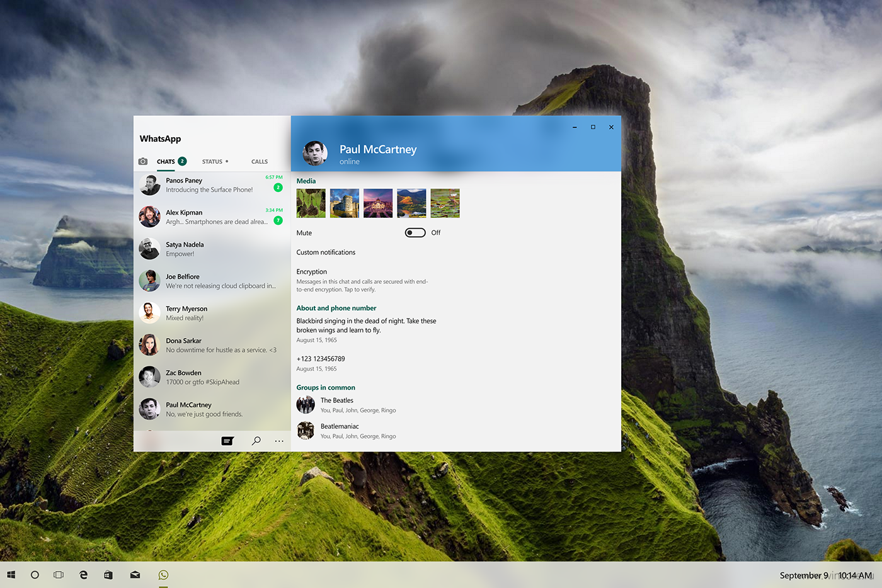Open the Windows Start menu
The width and height of the screenshot is (882, 588).
point(11,575)
